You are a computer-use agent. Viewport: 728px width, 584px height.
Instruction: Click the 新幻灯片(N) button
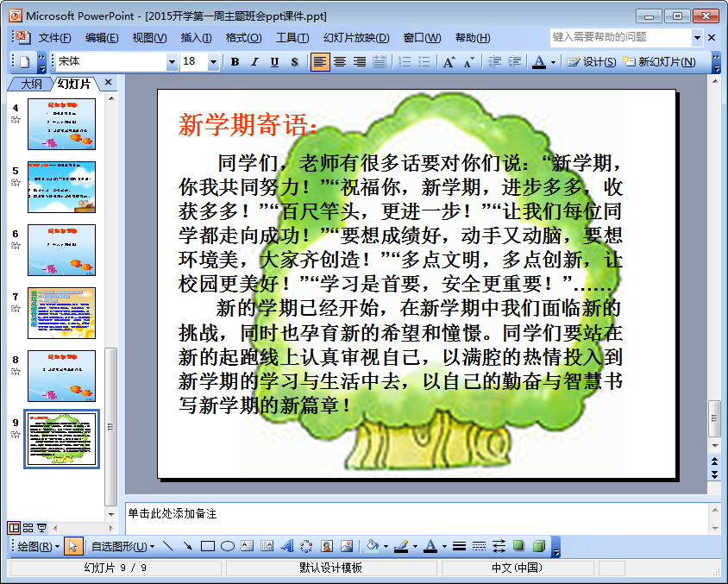(x=659, y=62)
